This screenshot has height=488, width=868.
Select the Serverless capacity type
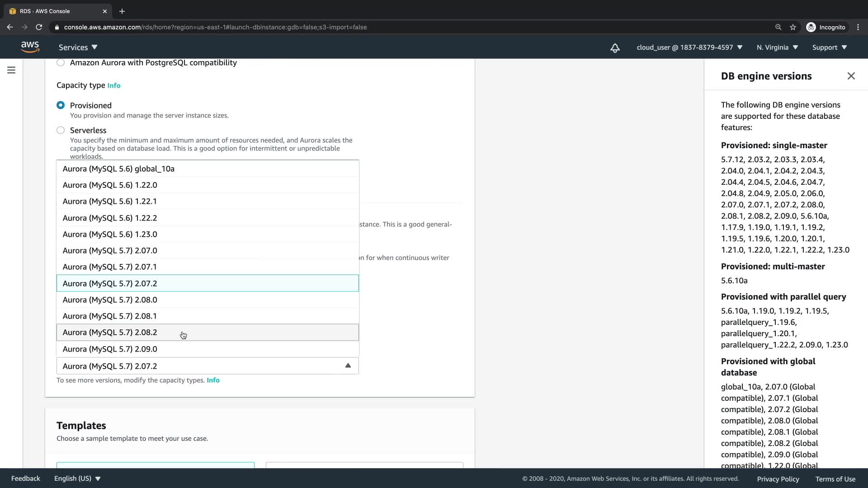click(x=61, y=130)
